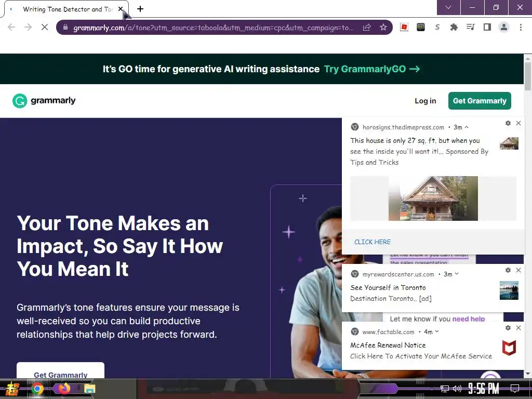Click See Yourself in Toronto notification text
The image size is (532, 399).
(388, 288)
